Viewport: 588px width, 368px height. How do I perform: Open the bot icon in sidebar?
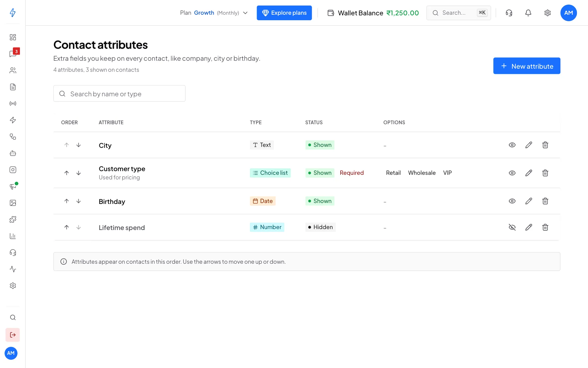point(13,153)
